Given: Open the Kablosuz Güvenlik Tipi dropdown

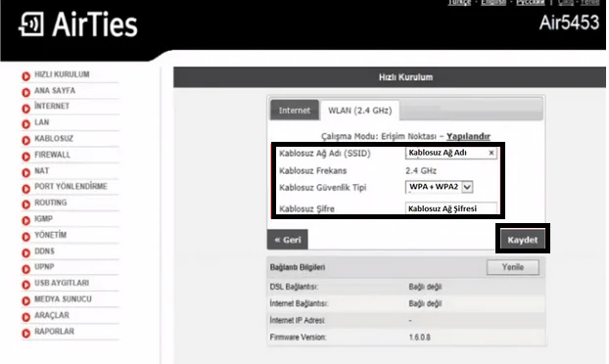Looking at the screenshot, I should point(439,187).
